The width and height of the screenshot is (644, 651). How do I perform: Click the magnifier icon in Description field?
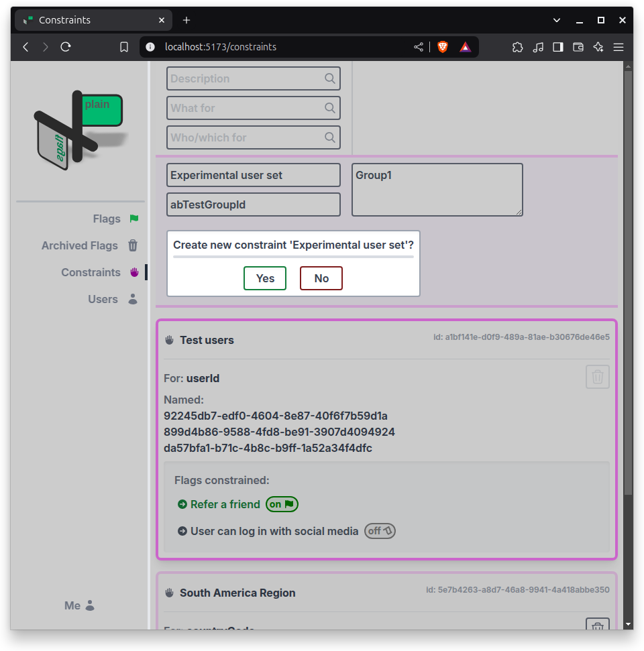coord(329,78)
